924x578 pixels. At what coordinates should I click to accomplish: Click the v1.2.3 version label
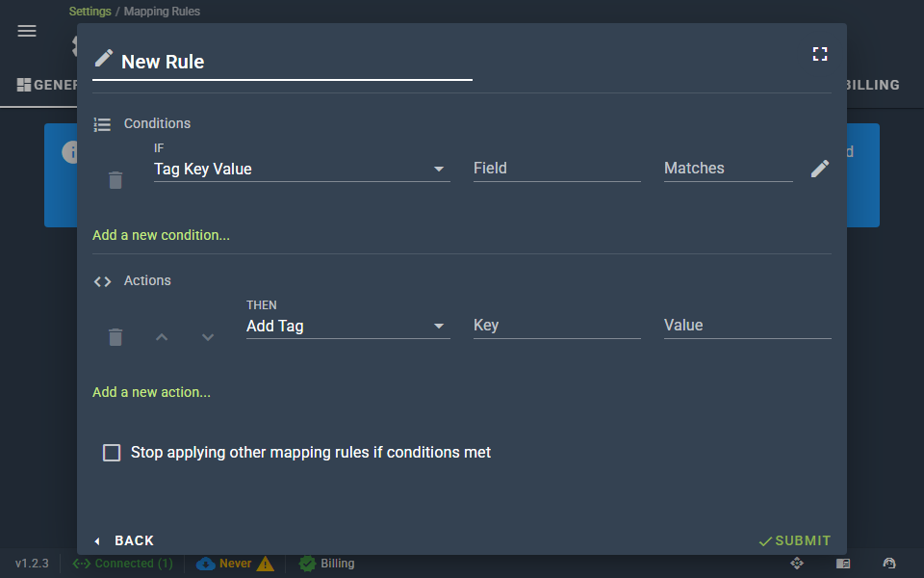32,564
